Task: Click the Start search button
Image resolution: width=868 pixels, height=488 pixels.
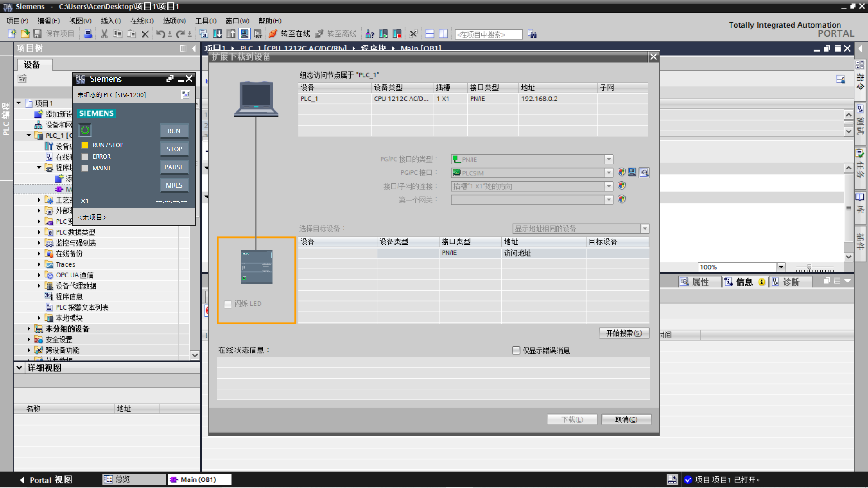Action: coord(624,333)
